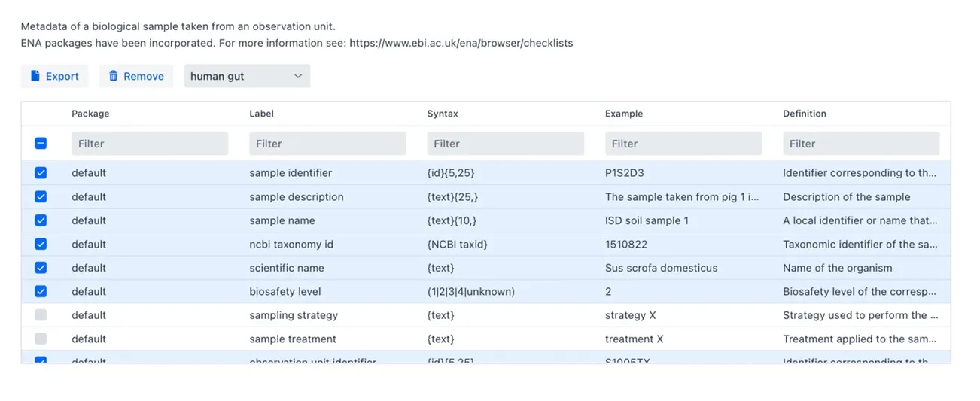
Task: Click the Export button
Action: (x=54, y=76)
